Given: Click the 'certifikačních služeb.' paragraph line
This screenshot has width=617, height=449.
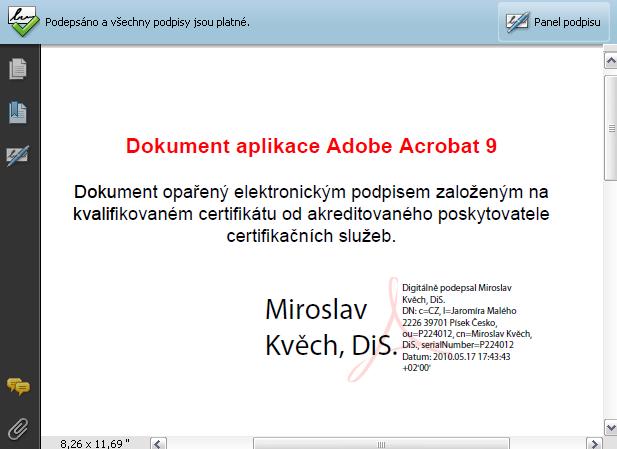Looking at the screenshot, I should click(x=311, y=236).
